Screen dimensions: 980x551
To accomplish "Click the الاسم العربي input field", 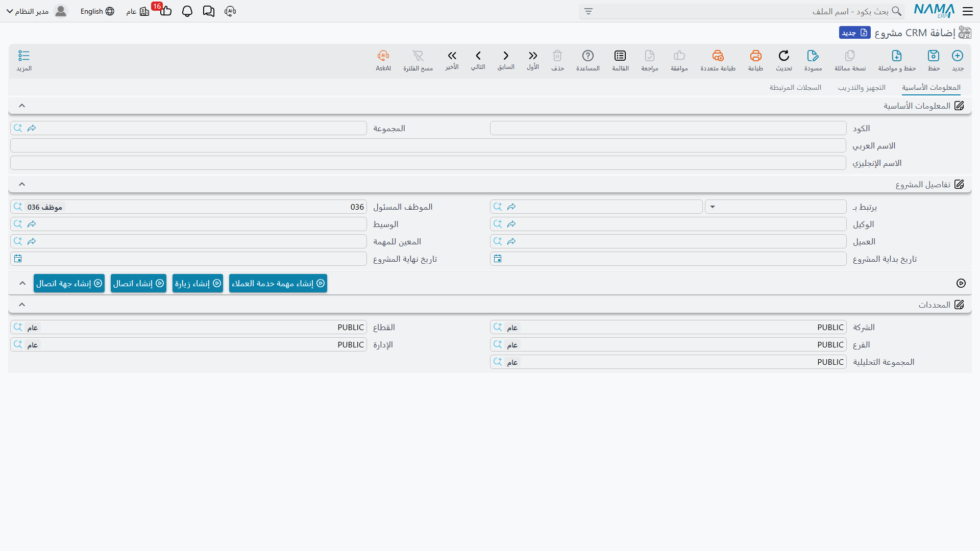I will click(x=428, y=145).
